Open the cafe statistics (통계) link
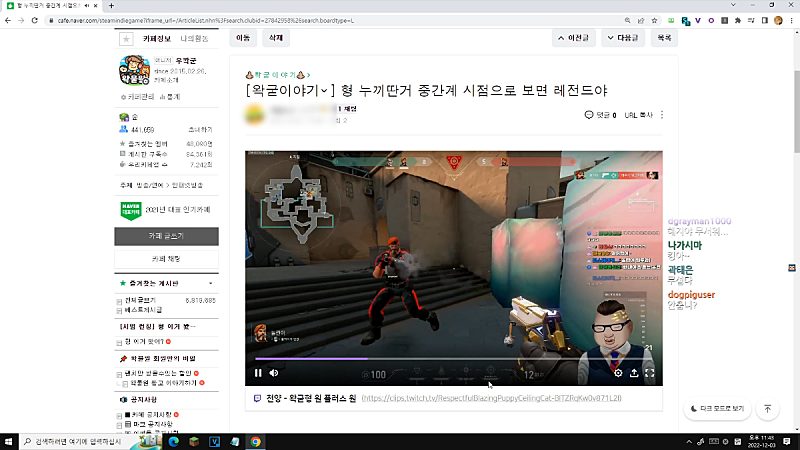Screen dimensions: 800x450 (170, 96)
